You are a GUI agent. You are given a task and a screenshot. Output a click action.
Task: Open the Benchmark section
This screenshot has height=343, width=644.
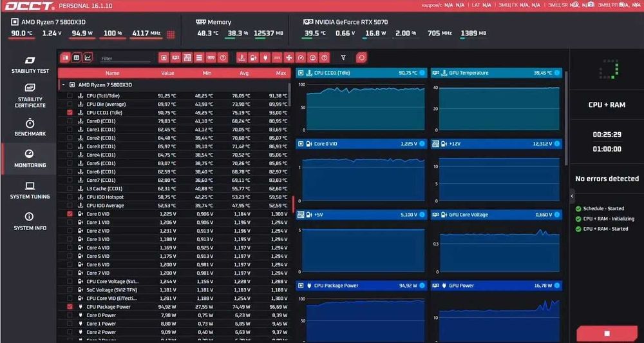[30, 128]
